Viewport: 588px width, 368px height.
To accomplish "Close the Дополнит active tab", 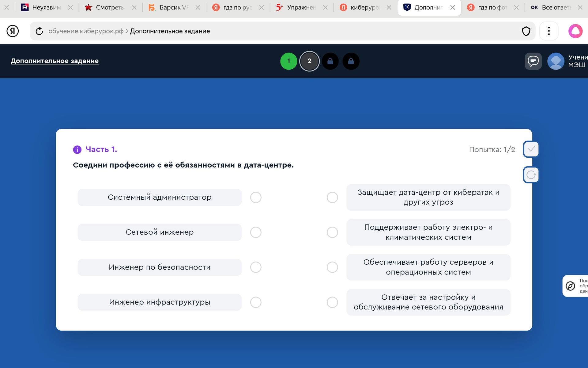I will [x=453, y=7].
